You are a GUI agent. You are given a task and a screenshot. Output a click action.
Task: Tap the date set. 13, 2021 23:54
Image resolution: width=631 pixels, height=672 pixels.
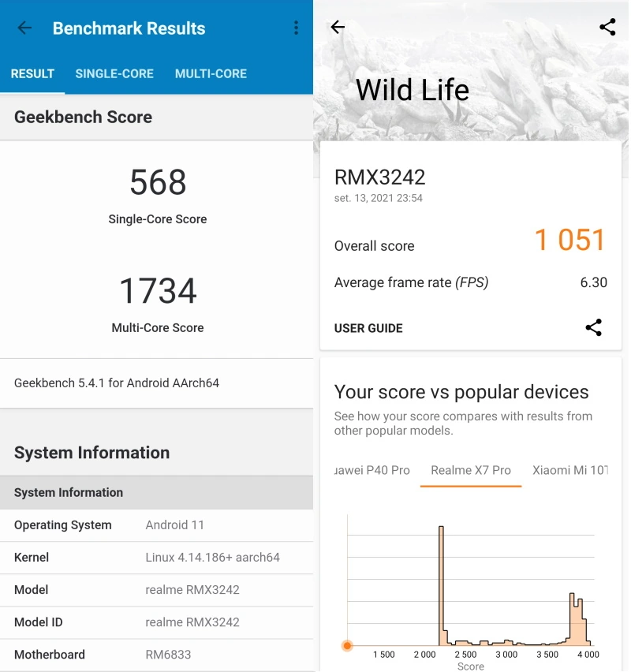click(379, 198)
